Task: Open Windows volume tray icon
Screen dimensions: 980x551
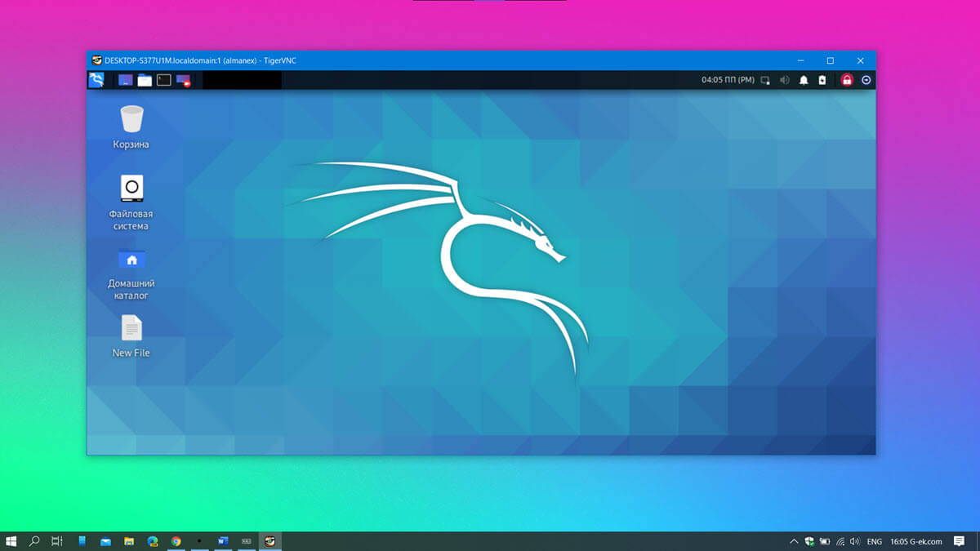Action: pyautogui.click(x=854, y=541)
